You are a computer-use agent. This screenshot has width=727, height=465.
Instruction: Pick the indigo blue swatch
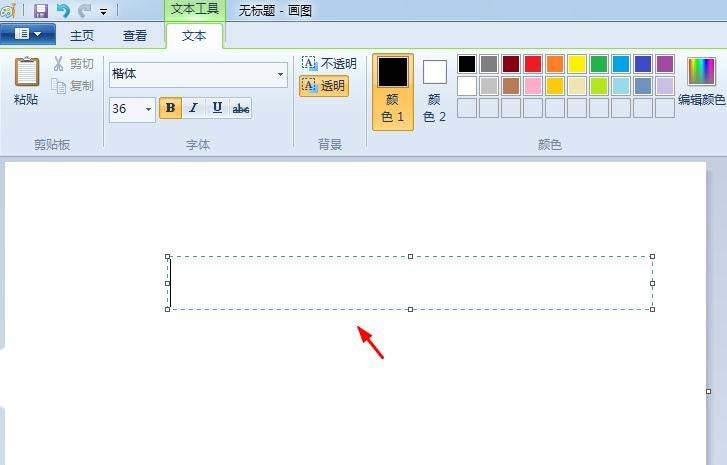[x=643, y=64]
